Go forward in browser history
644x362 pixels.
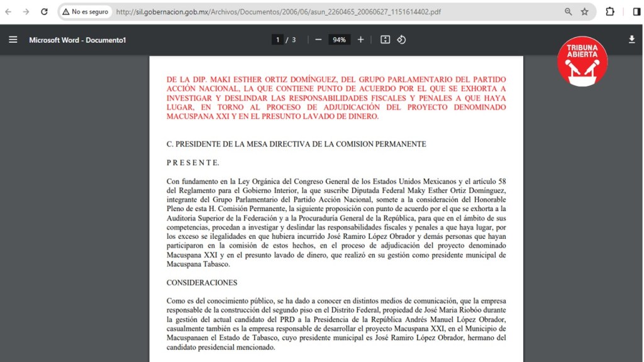pos(26,11)
